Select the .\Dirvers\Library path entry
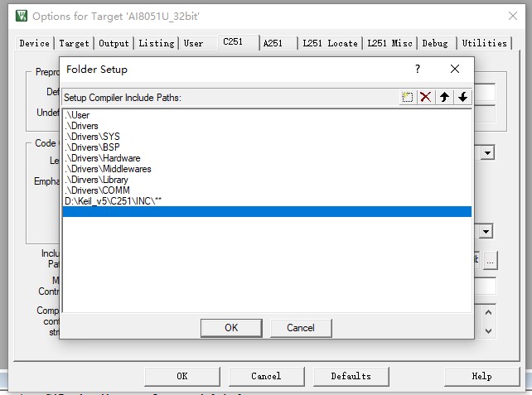The height and width of the screenshot is (395, 532). tap(267, 180)
